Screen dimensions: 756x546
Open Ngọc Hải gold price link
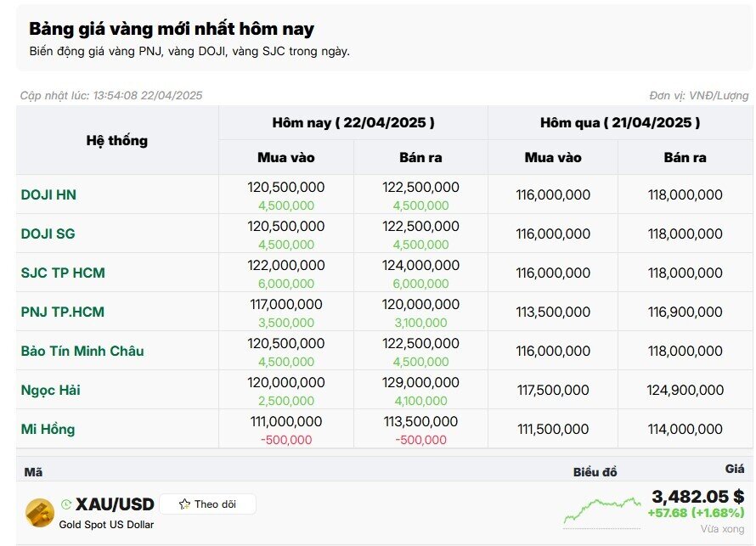click(x=51, y=390)
